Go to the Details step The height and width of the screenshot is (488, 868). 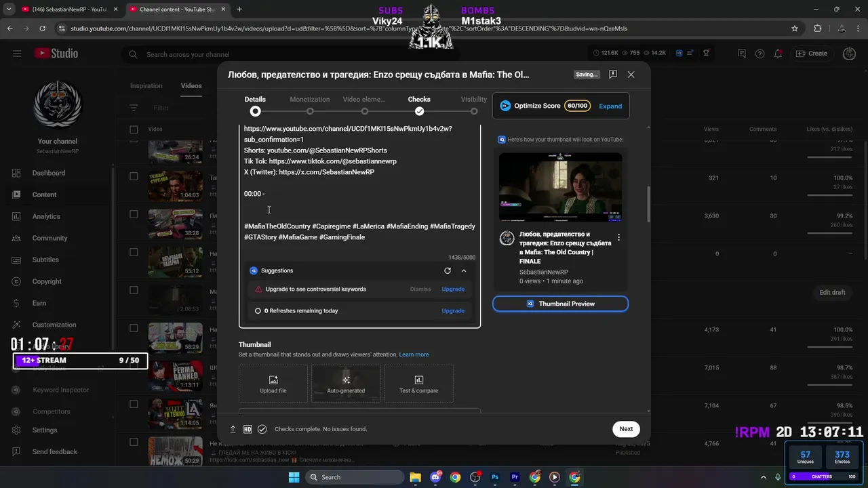pos(255,105)
